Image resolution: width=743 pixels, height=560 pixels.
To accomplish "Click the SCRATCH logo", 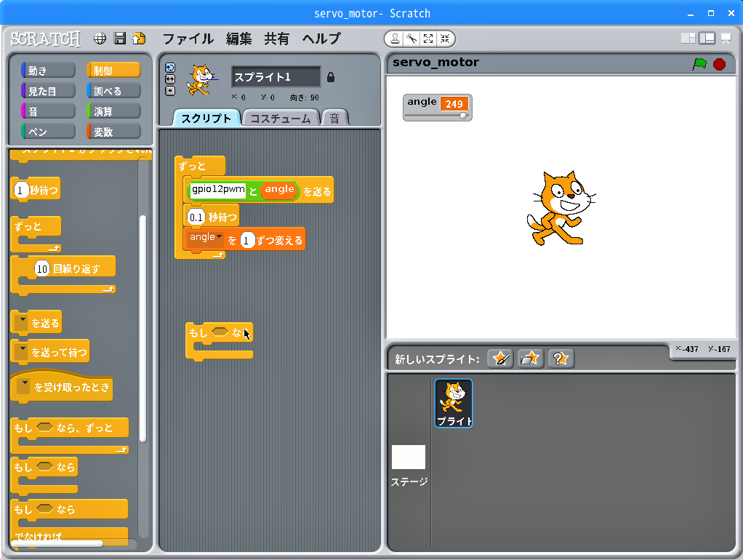I will [x=46, y=39].
